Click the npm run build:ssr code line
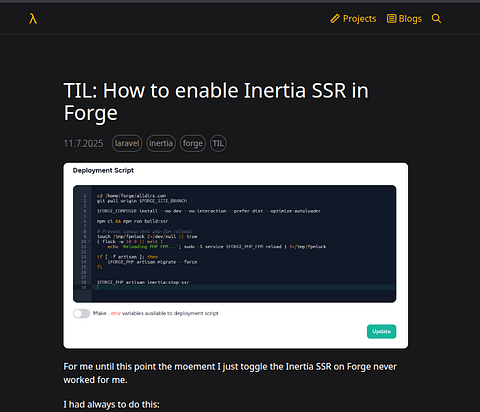Image resolution: width=480 pixels, height=412 pixels. pyautogui.click(x=132, y=221)
